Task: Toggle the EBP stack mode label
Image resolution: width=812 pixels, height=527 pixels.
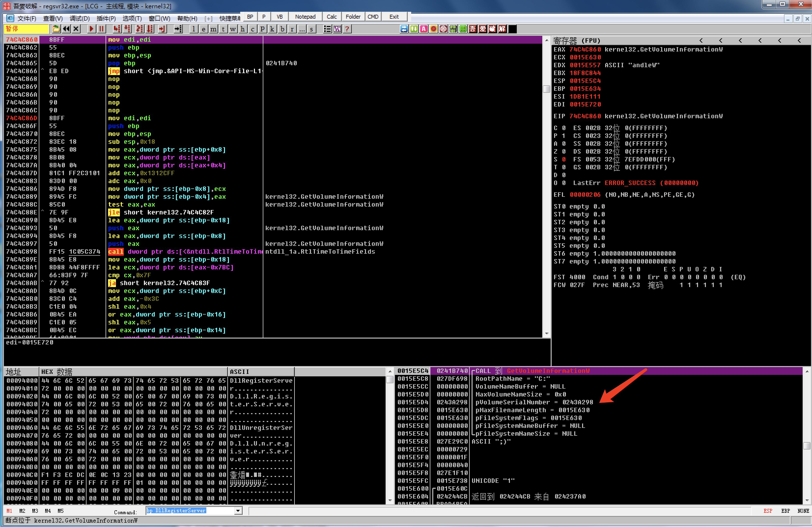Action: coord(785,511)
